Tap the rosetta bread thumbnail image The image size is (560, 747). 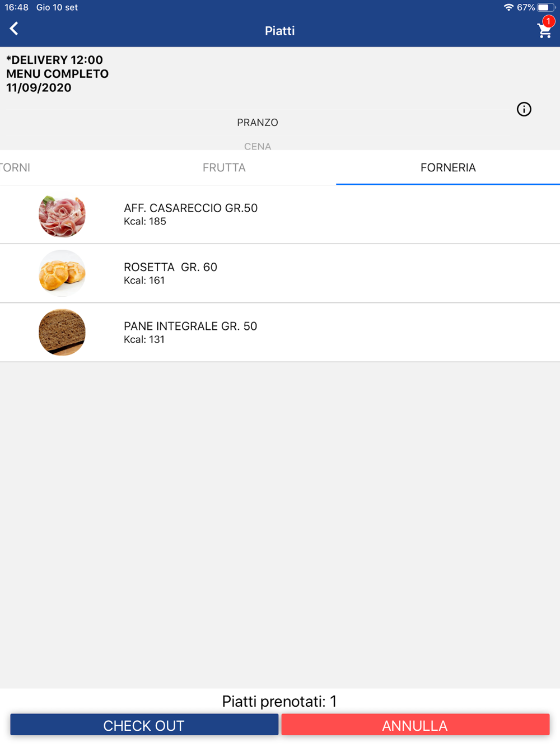pos(62,273)
